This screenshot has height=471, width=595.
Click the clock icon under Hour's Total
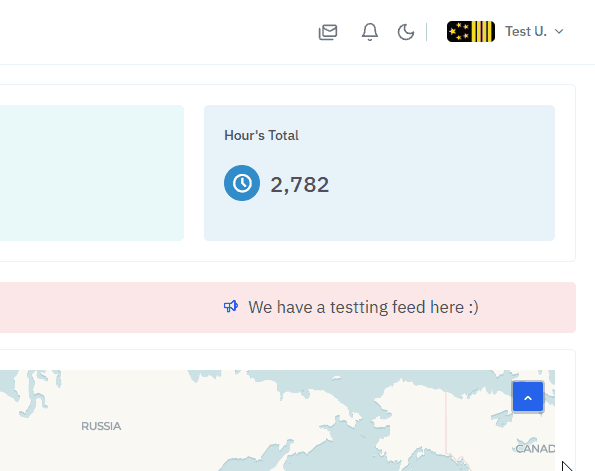click(242, 183)
